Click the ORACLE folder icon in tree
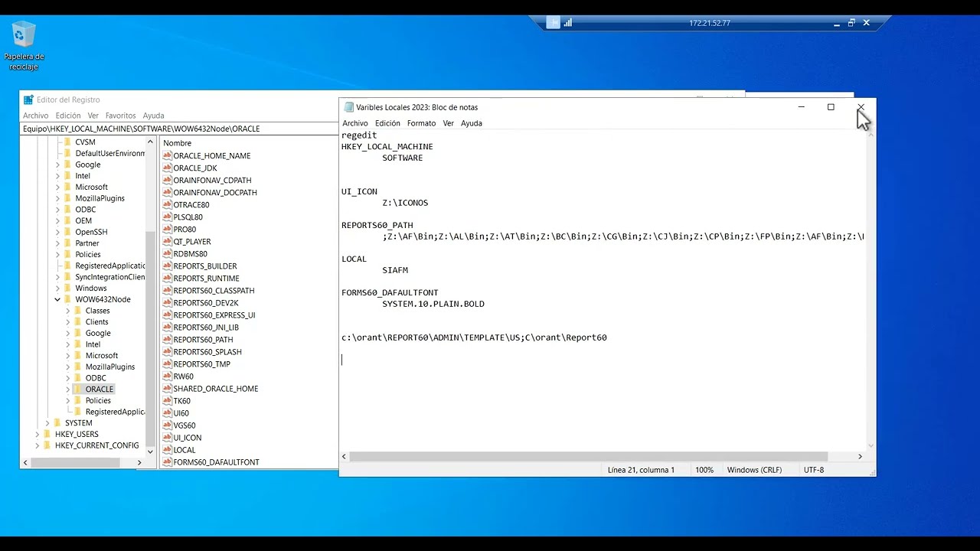The image size is (980, 551). (78, 389)
